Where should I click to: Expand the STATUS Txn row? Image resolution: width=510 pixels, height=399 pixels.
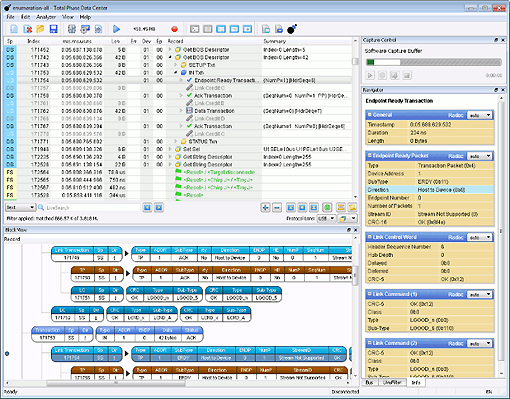pyautogui.click(x=176, y=141)
